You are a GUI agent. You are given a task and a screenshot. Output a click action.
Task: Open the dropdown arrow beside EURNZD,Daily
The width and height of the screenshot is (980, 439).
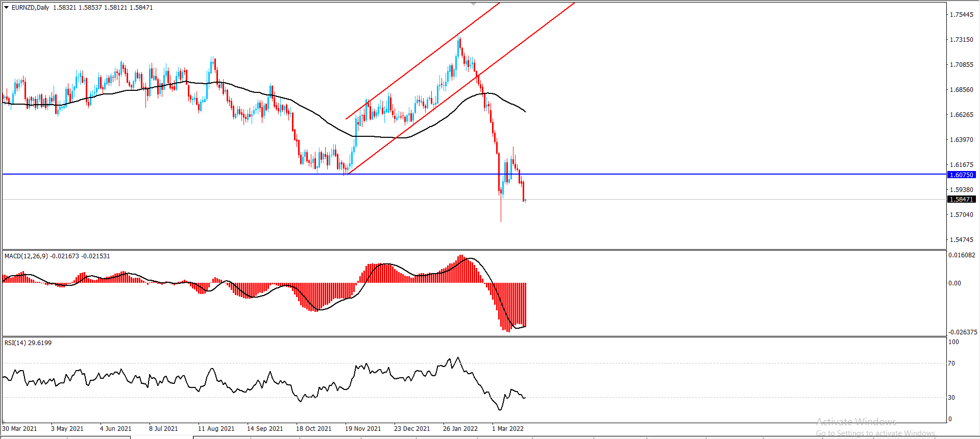pos(7,8)
